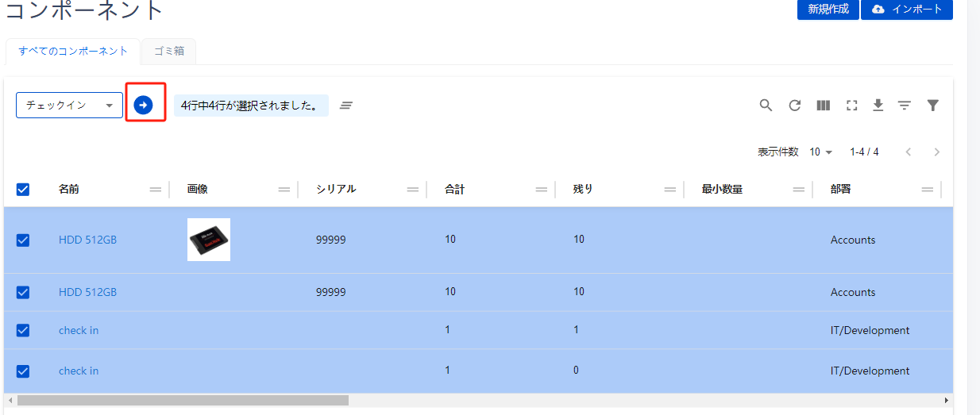Open the show/hide columns icon
Viewport: 980px width, 415px height.
pyautogui.click(x=823, y=105)
